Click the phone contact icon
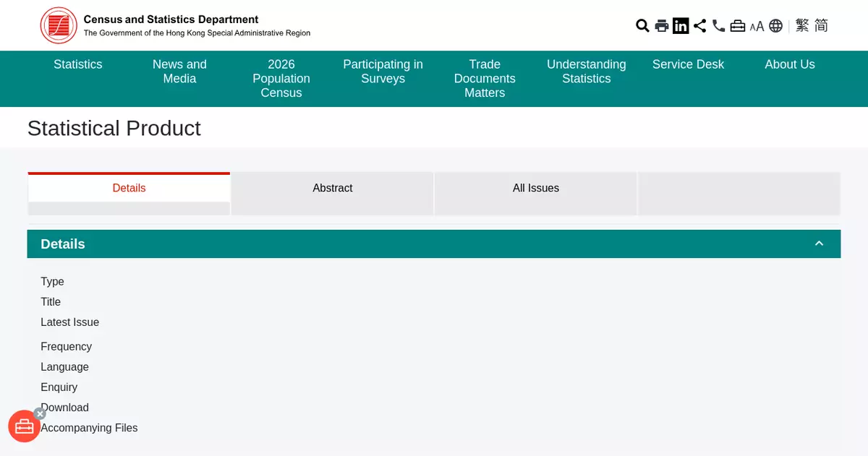The height and width of the screenshot is (456, 868). coord(718,26)
